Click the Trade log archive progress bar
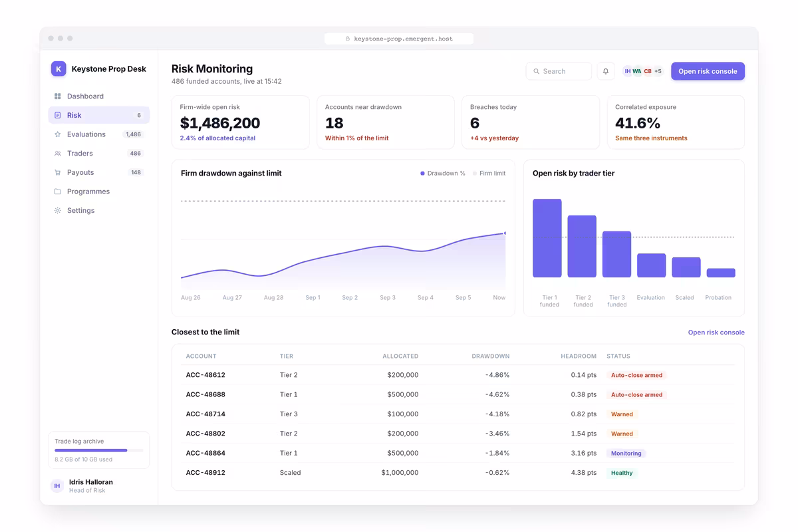The width and height of the screenshot is (798, 532). pos(99,450)
